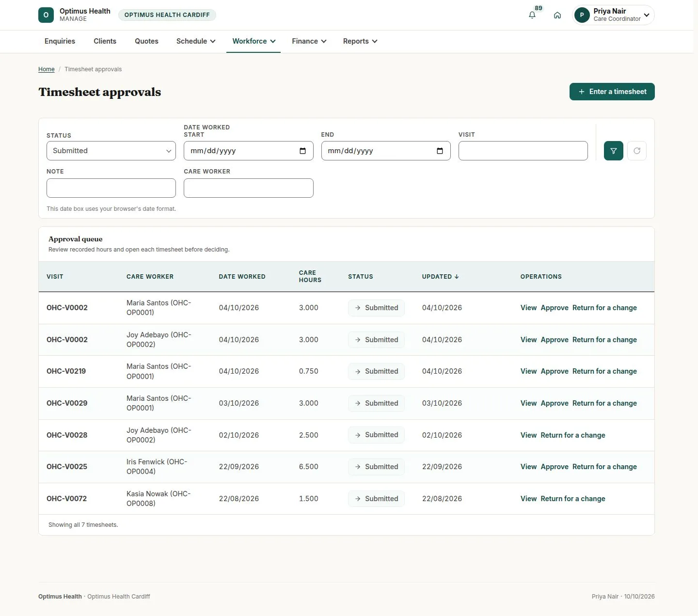The width and height of the screenshot is (698, 616).
Task: Go to the Clients tab
Action: click(x=105, y=41)
